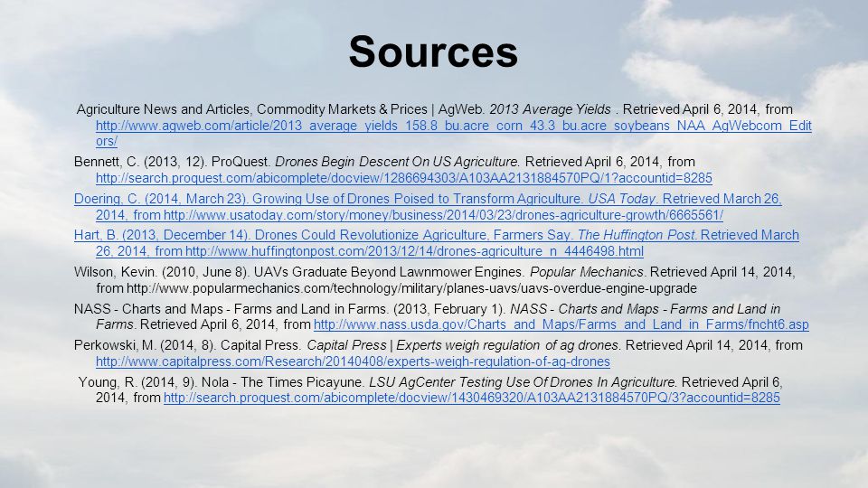Click 'NASS - Charts and Maps' entry beginning

point(149,309)
